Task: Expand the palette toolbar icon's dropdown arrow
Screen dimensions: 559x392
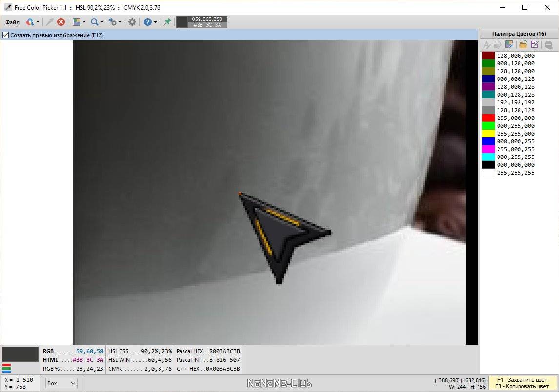Action: pyautogui.click(x=84, y=22)
